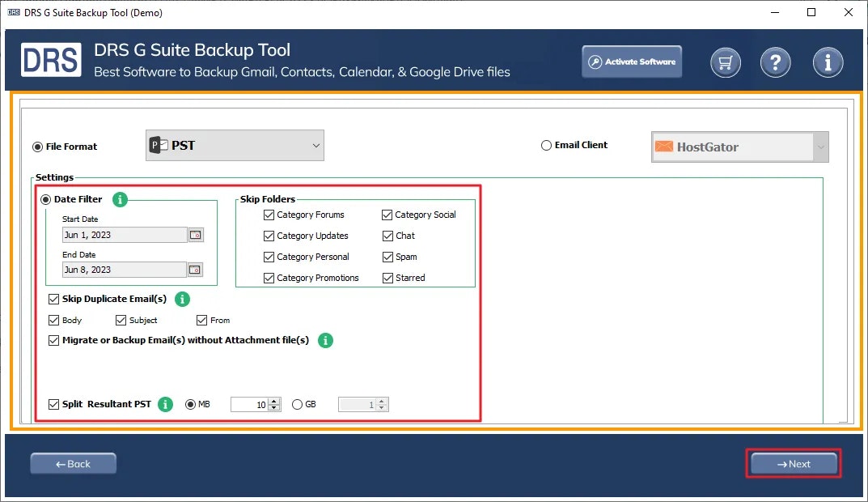The height and width of the screenshot is (502, 868).
Task: Open the PST file format dropdown
Action: pyautogui.click(x=235, y=145)
